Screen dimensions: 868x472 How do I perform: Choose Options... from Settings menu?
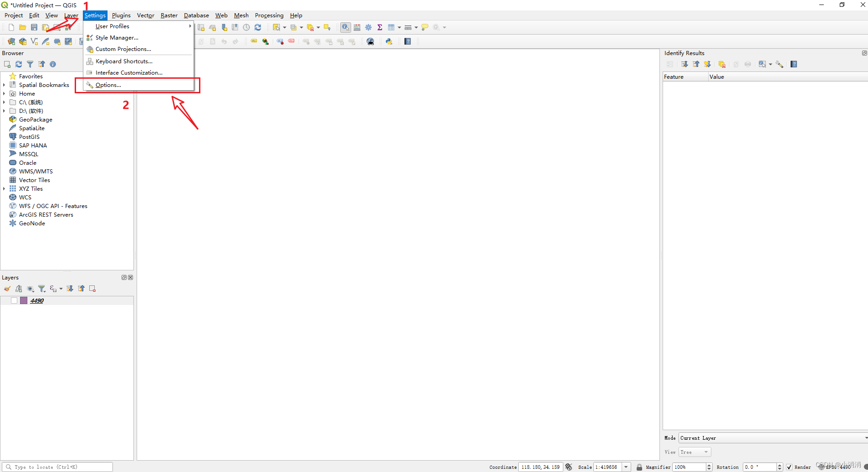139,85
